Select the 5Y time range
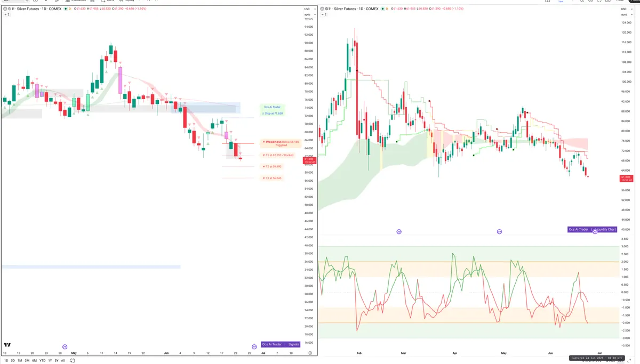 tap(57, 361)
